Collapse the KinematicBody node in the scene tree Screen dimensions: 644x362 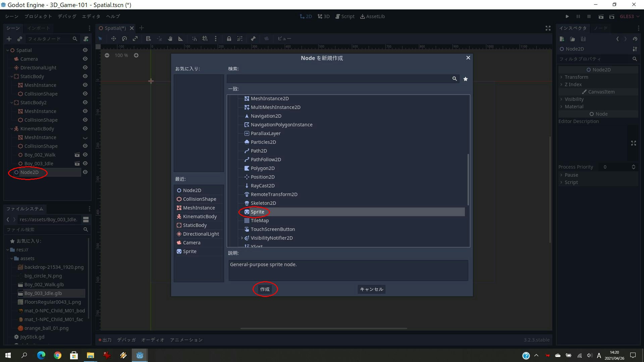tap(12, 129)
